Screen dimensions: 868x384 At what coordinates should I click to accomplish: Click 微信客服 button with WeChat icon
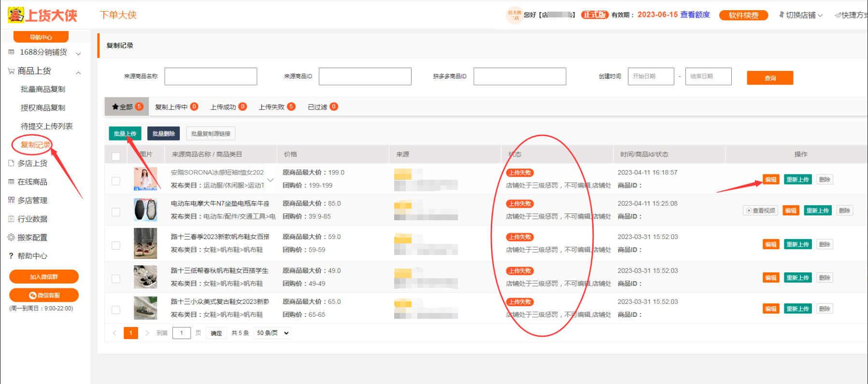44,295
